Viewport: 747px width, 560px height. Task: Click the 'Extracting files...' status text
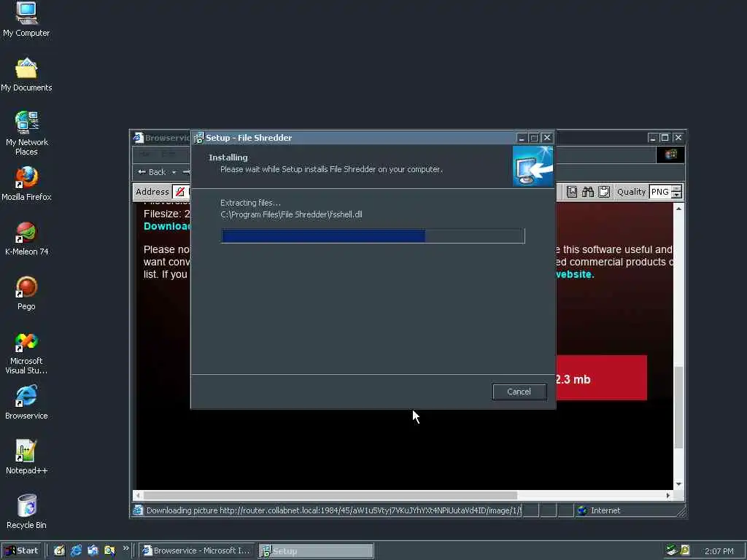251,203
